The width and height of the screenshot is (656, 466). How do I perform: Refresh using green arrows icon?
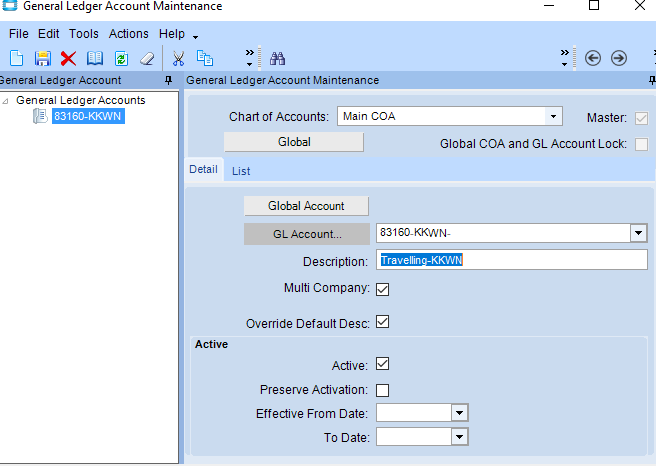click(121, 58)
